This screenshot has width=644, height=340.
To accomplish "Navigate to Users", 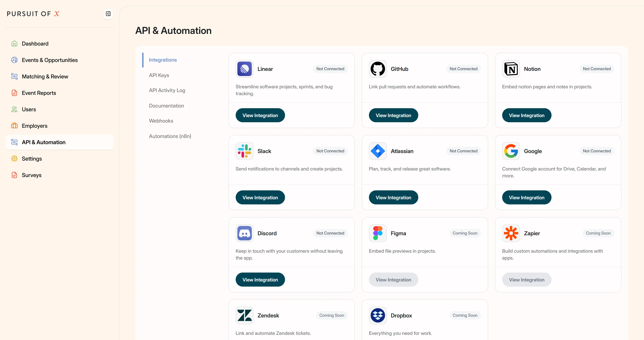I will [59, 109].
